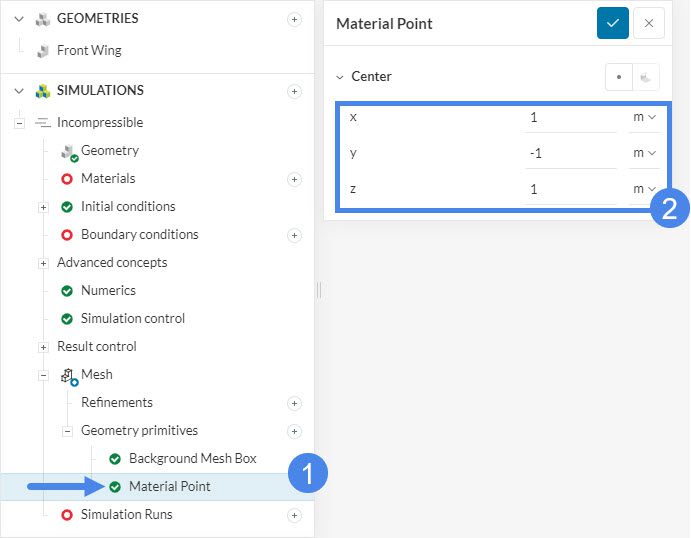Viewport: 691px width, 538px height.
Task: Add a material via plus icon
Action: point(294,179)
